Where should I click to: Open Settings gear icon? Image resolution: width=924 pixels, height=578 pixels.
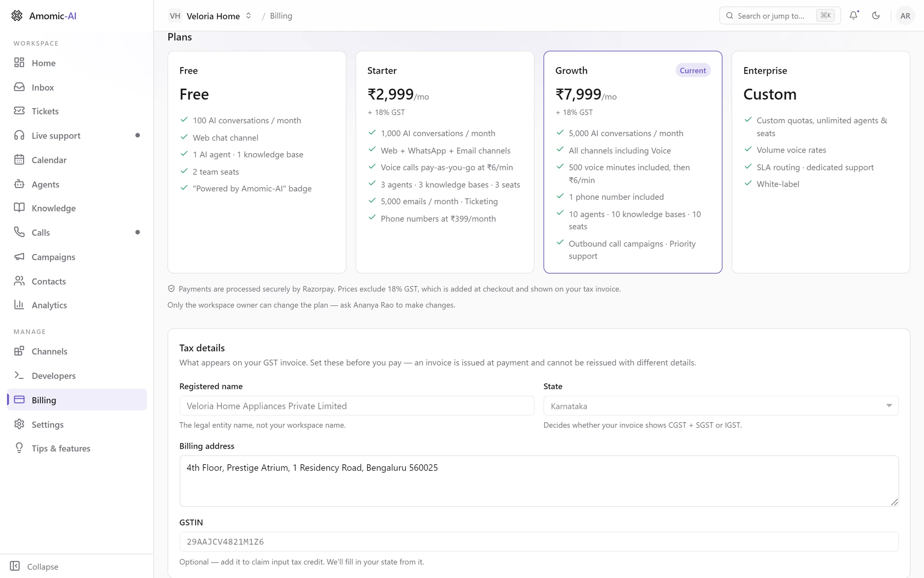[19, 424]
